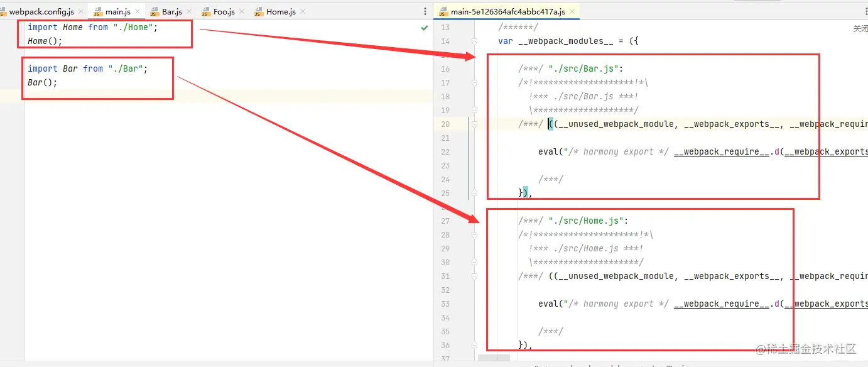Switch to the webpack.config.js tab
868x367 pixels.
click(41, 11)
